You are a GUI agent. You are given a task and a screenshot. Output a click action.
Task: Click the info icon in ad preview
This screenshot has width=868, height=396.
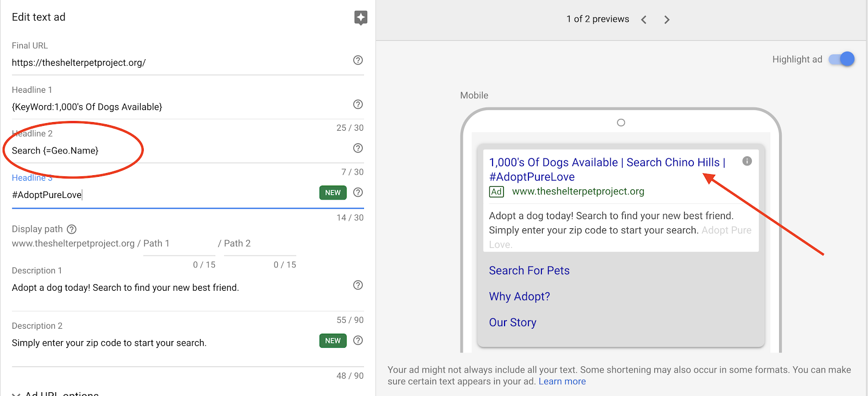pos(747,161)
